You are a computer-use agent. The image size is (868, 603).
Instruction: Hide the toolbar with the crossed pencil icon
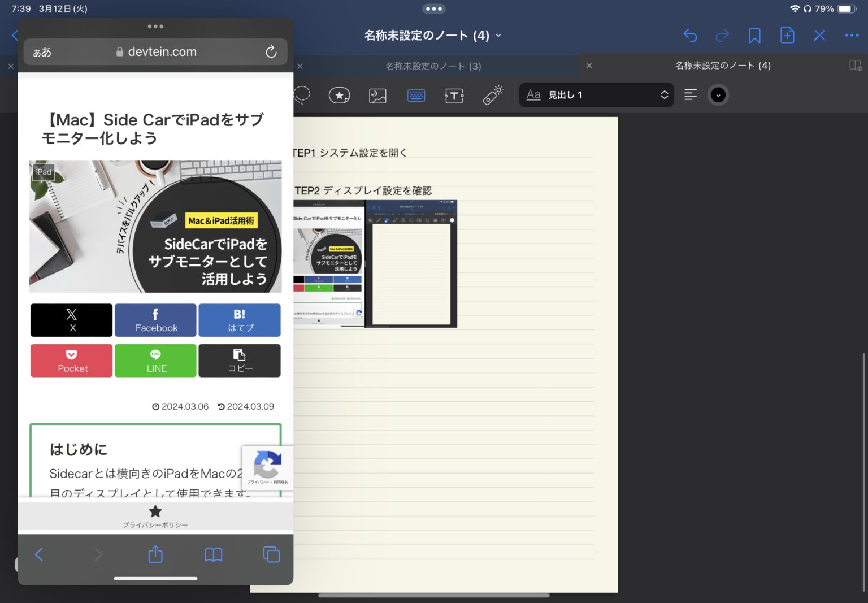pyautogui.click(x=819, y=35)
